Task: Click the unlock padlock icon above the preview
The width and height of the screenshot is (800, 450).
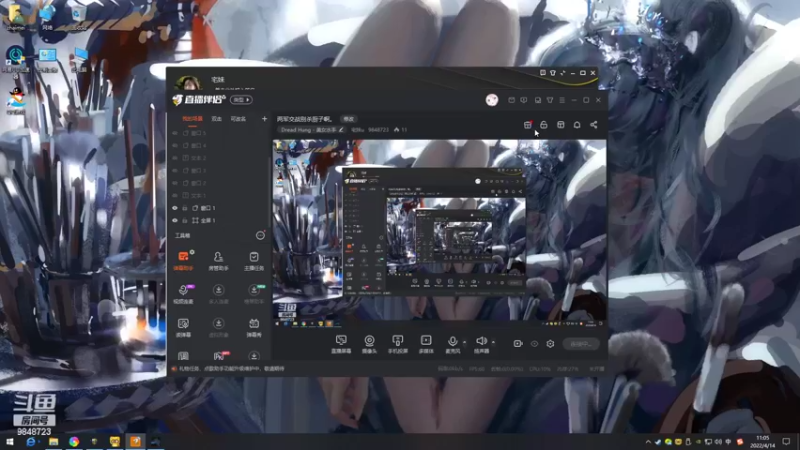Action: [544, 125]
